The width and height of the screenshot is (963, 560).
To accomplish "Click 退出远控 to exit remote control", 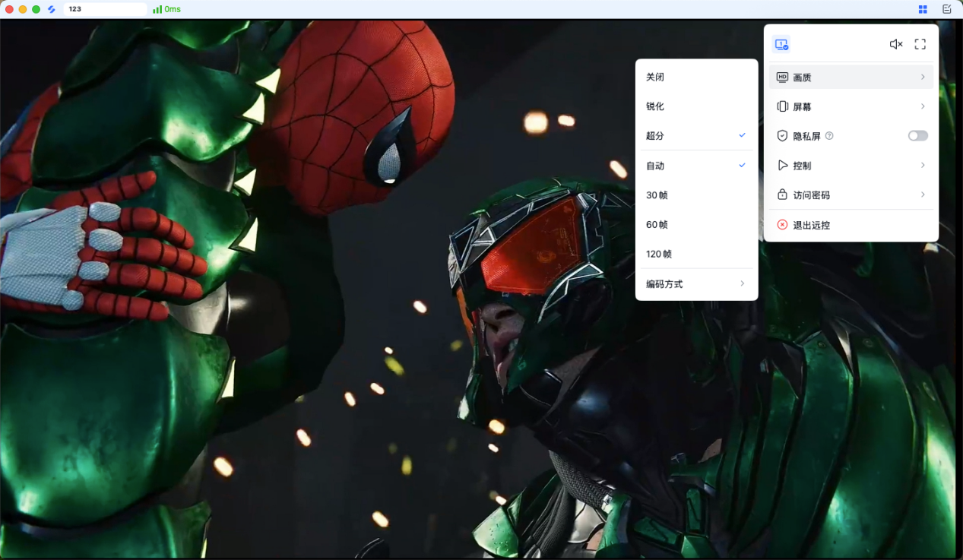I will (x=851, y=225).
